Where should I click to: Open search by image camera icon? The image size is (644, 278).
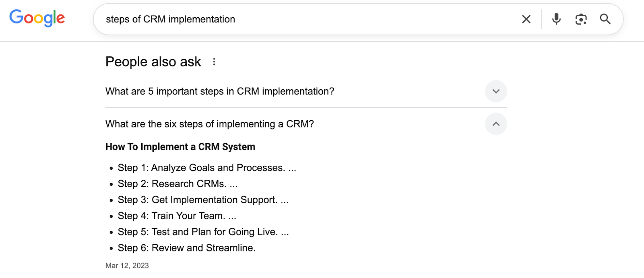pos(581,19)
